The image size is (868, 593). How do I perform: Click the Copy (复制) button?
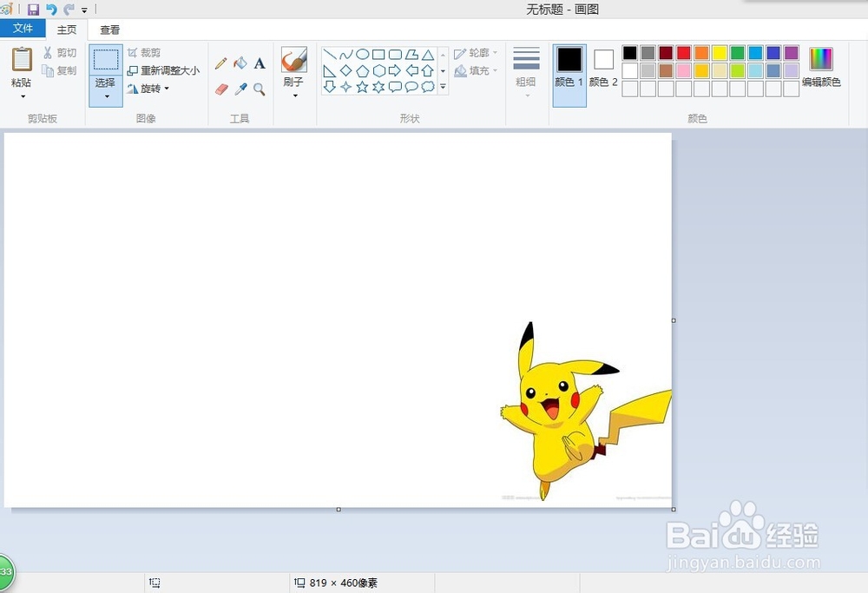[x=60, y=70]
